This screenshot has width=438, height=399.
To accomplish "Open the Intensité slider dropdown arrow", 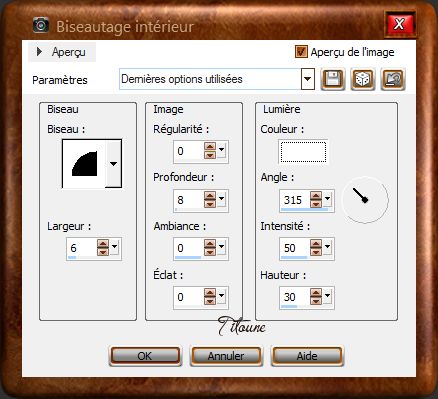I will pyautogui.click(x=327, y=248).
